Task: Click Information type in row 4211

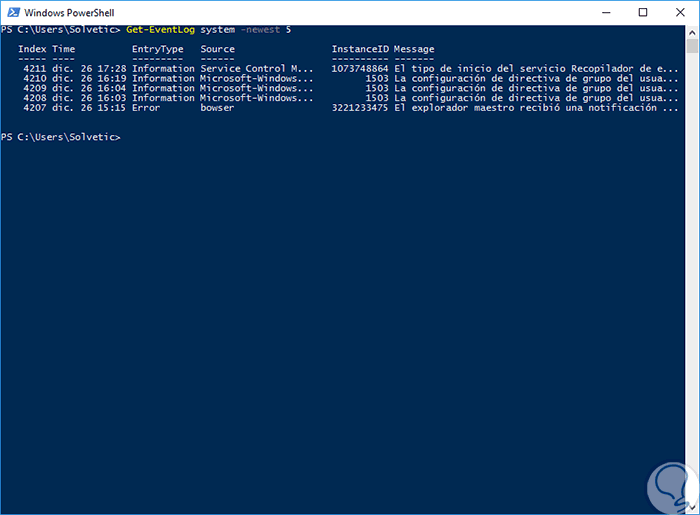Action: 163,69
